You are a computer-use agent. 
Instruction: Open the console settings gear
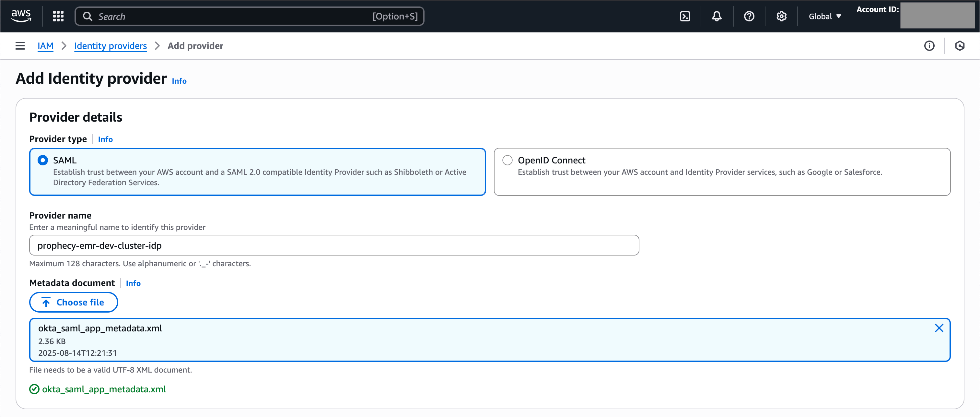(x=781, y=16)
